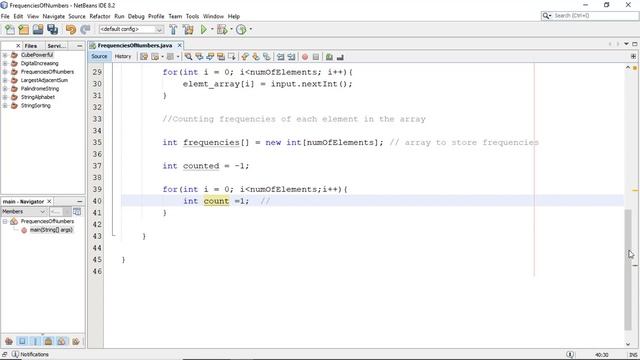Click the New Project toolbar icon
Screen dimensions: 640x360
[24, 29]
